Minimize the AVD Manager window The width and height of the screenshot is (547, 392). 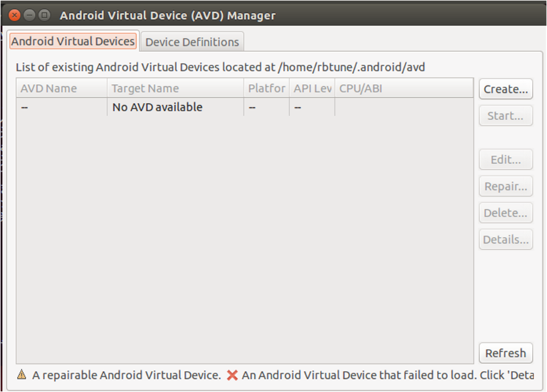tap(29, 14)
